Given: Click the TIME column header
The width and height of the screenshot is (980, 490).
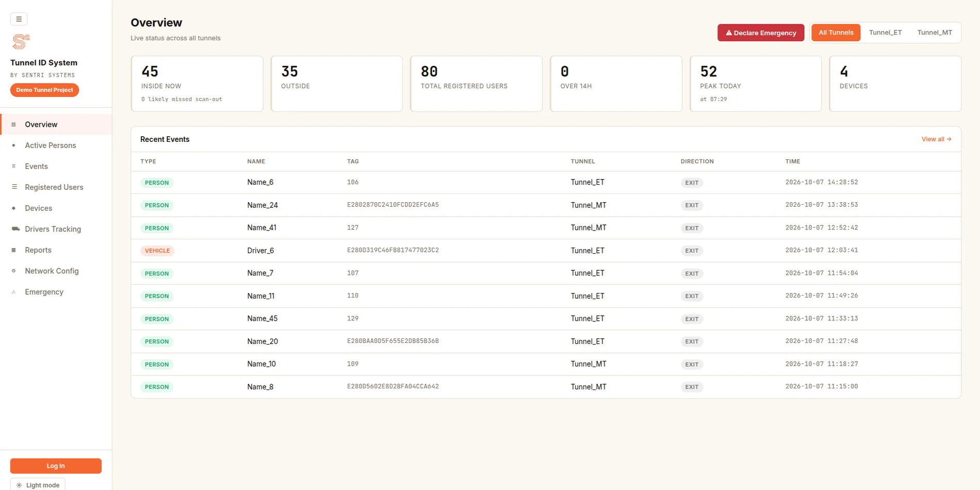Looking at the screenshot, I should [x=793, y=161].
